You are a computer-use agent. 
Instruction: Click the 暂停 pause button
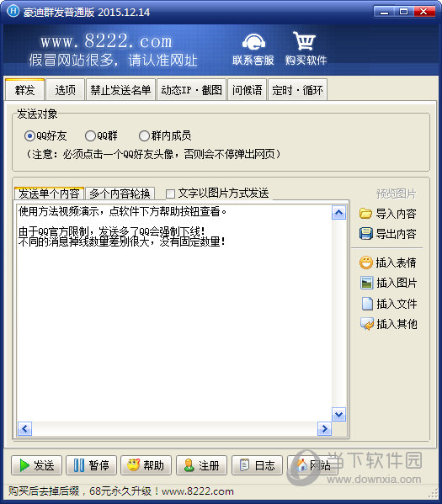(x=92, y=465)
